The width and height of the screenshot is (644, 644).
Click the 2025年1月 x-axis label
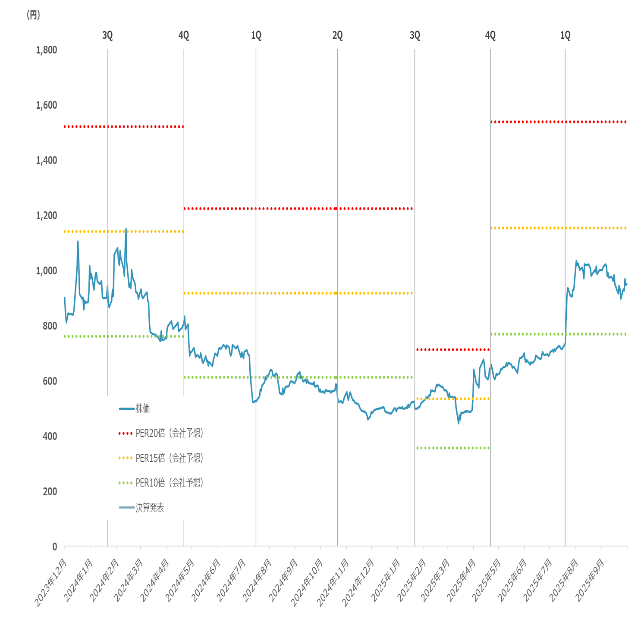386,580
